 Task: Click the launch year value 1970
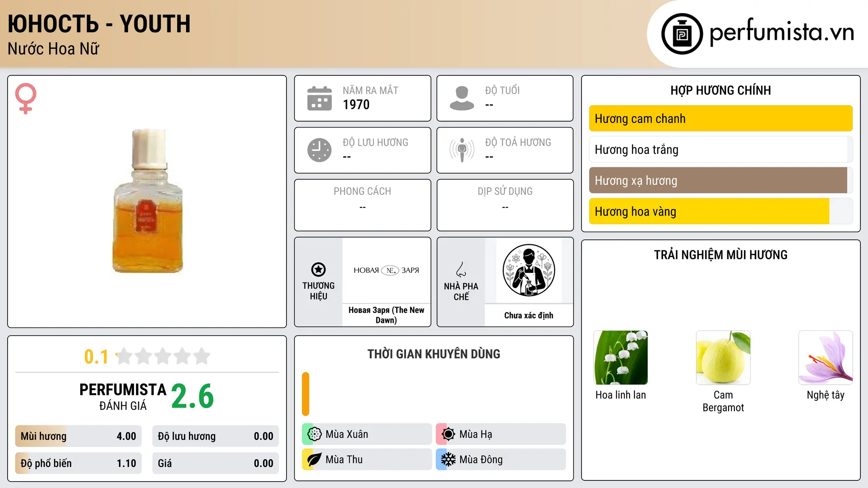pyautogui.click(x=356, y=105)
